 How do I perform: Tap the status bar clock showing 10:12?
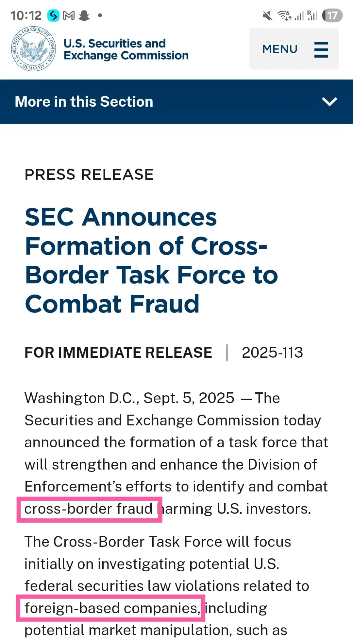point(26,15)
